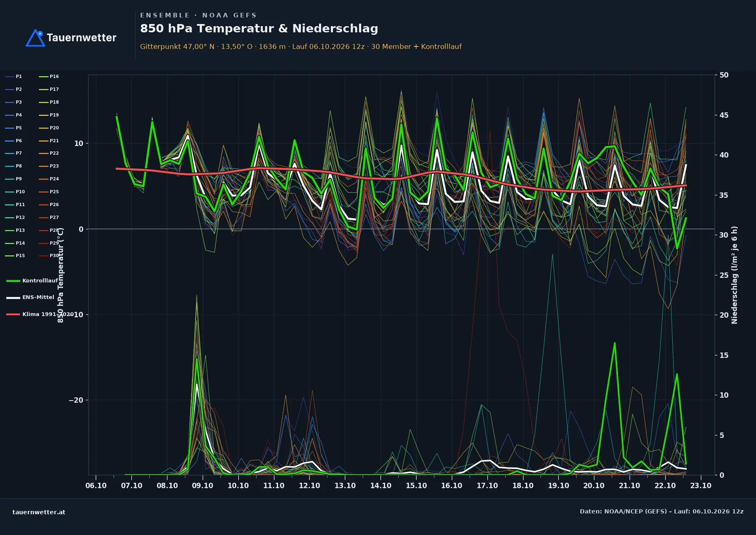The image size is (756, 535).
Task: Click the '50' precipitation axis tick
Action: pos(724,75)
